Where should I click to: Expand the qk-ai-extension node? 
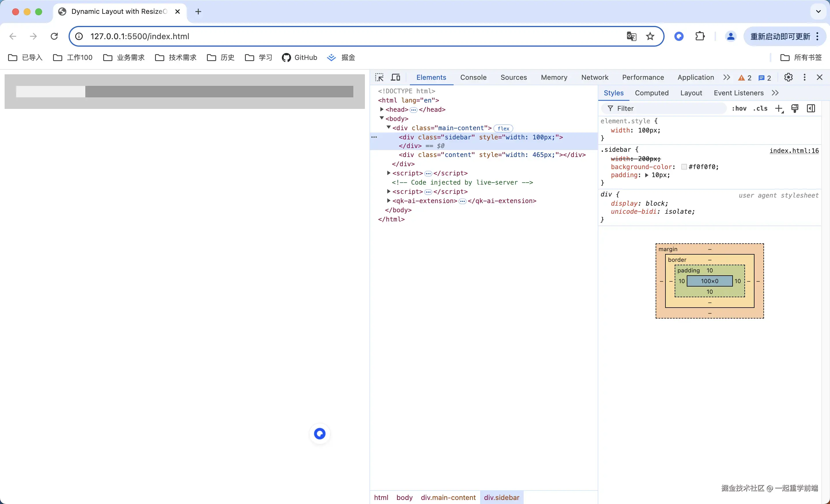tap(389, 201)
